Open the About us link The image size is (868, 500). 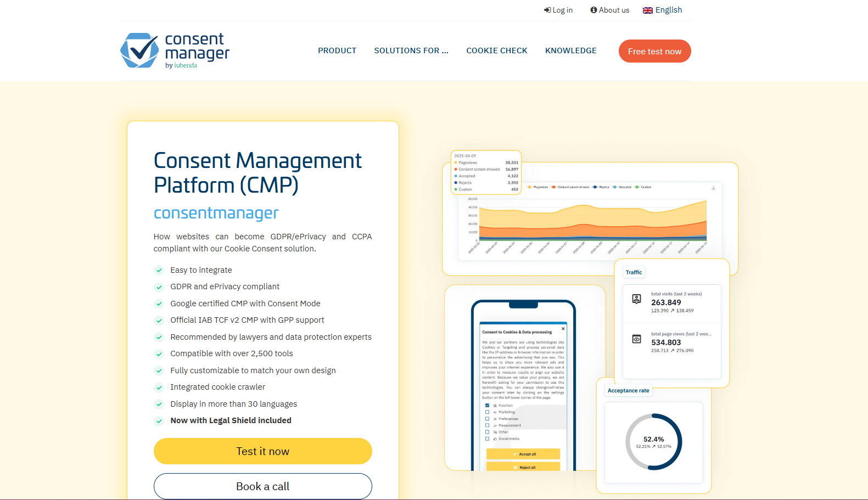coord(610,10)
